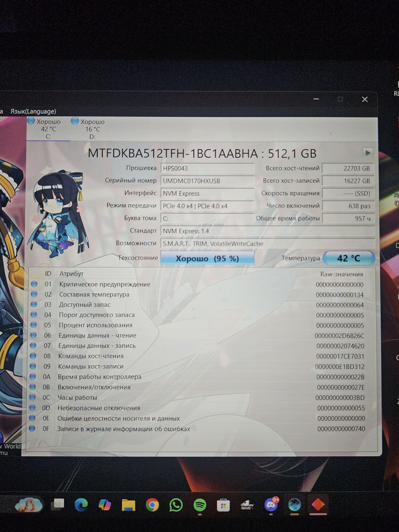Click the Task View icon on the taskbar

58,504
